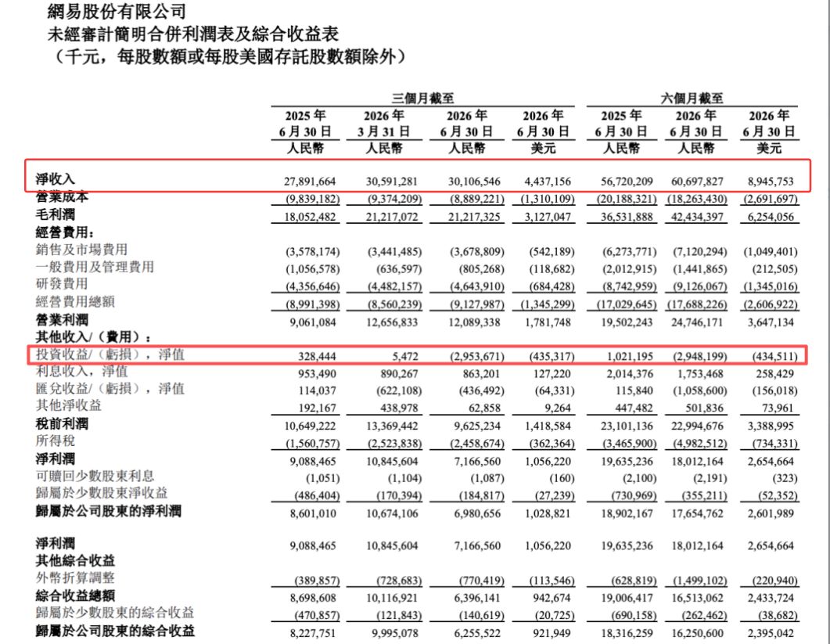This screenshot has width=830, height=644.
Task: Select the 一般費用及管理費用 row label
Action: (x=95, y=267)
